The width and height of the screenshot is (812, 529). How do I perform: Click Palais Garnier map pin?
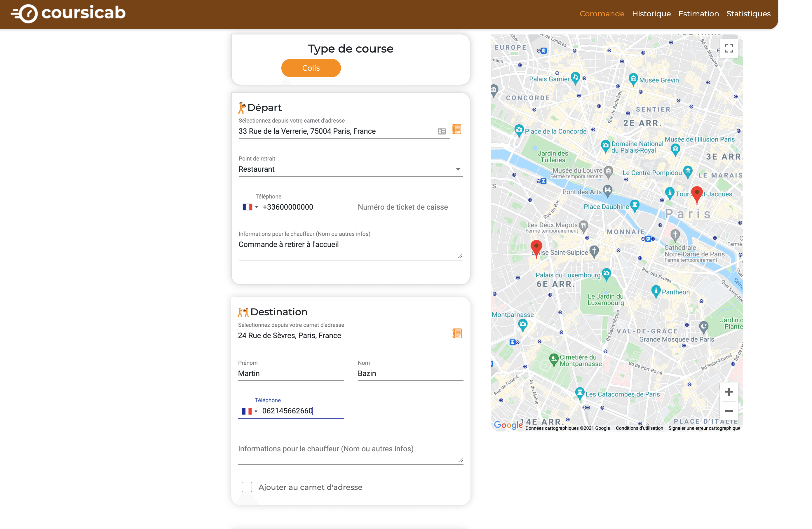pos(575,79)
